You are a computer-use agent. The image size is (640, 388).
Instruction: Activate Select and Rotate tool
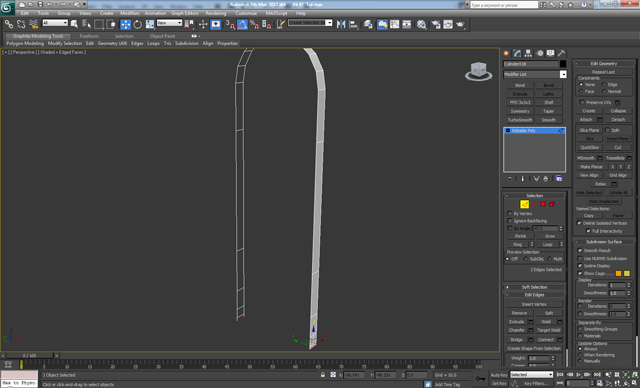click(138, 24)
